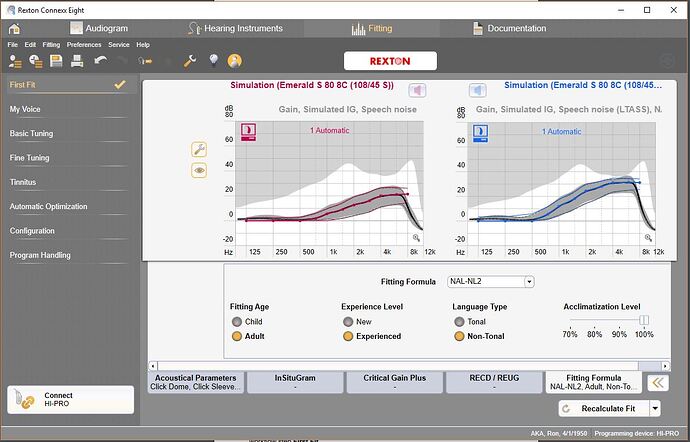
Task: Click Connect HI-PRO button
Action: click(70, 400)
